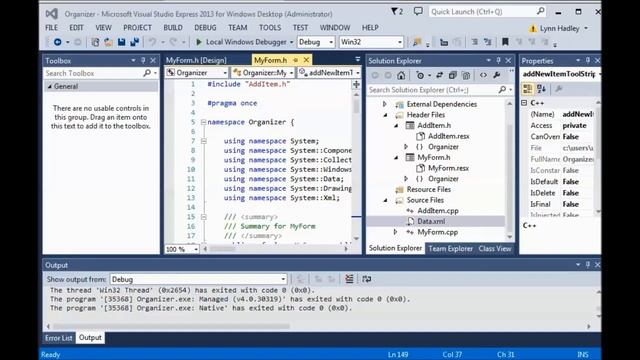
Task: Click Sync with Active Document icon
Action: [x=439, y=76]
